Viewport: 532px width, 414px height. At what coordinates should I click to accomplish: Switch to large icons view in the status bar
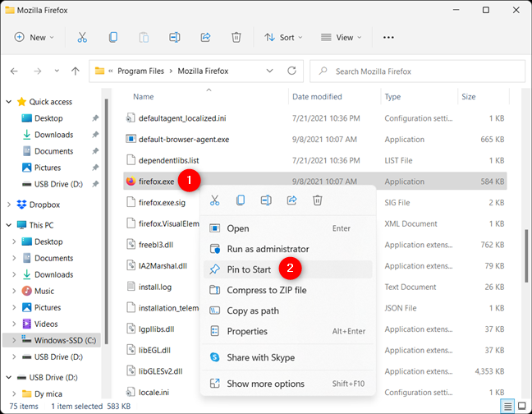click(x=522, y=406)
